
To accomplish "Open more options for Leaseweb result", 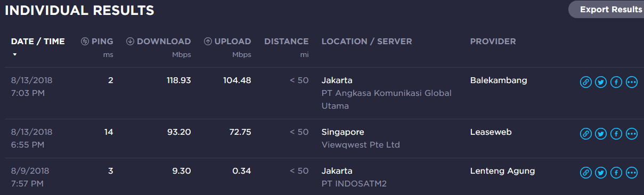I will click(632, 134).
